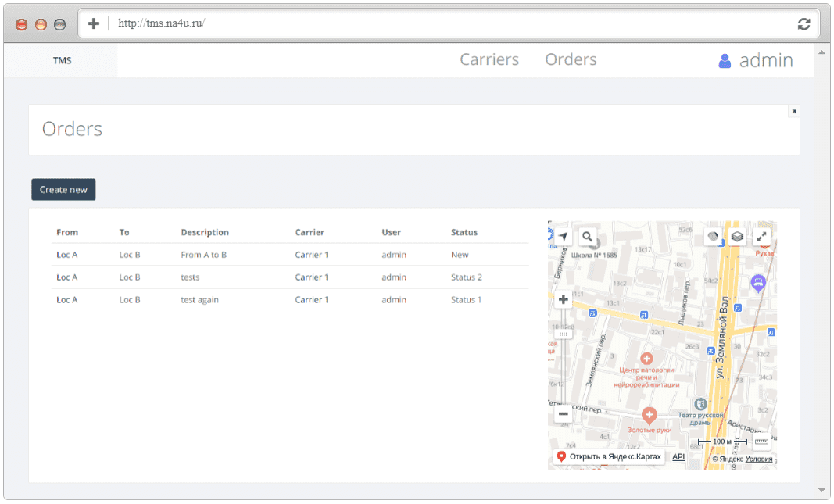Click the purple map pin marker
Screen dimensions: 834x504
point(758,283)
